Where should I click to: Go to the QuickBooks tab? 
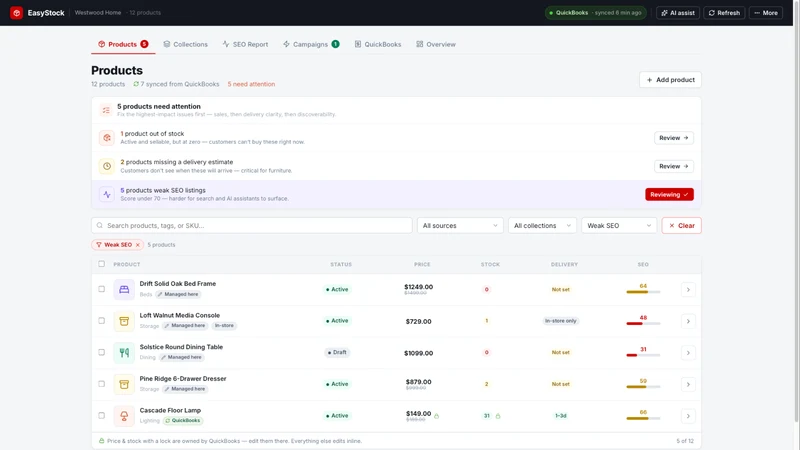pos(378,44)
